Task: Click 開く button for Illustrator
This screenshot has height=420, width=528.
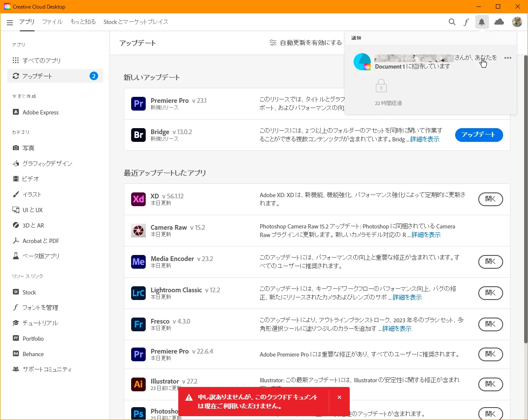Action: tap(491, 384)
